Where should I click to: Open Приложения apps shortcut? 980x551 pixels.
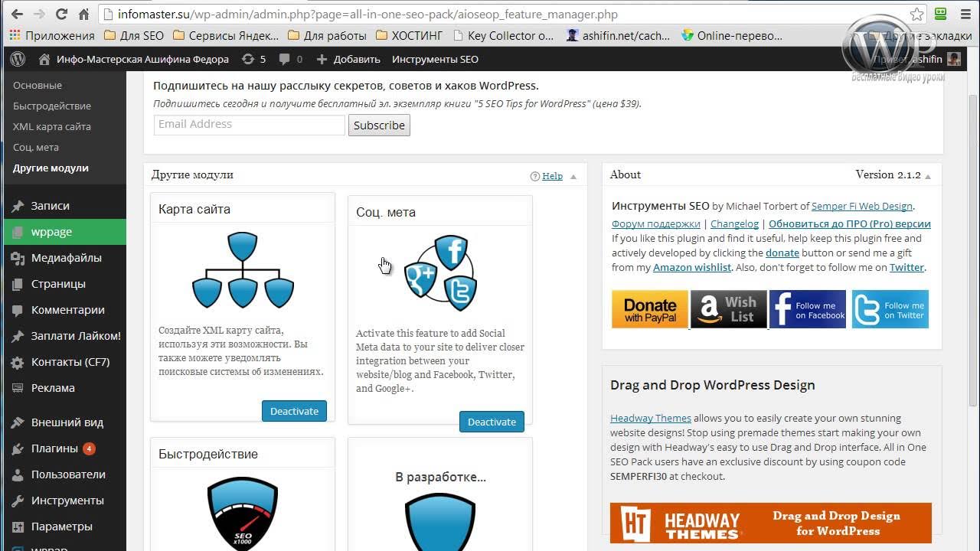pos(52,35)
